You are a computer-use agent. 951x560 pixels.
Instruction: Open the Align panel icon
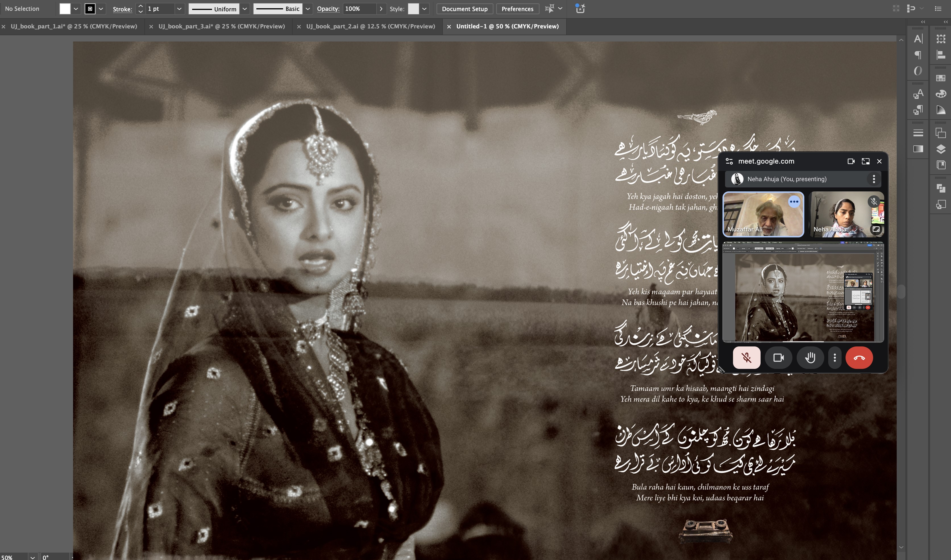[941, 55]
